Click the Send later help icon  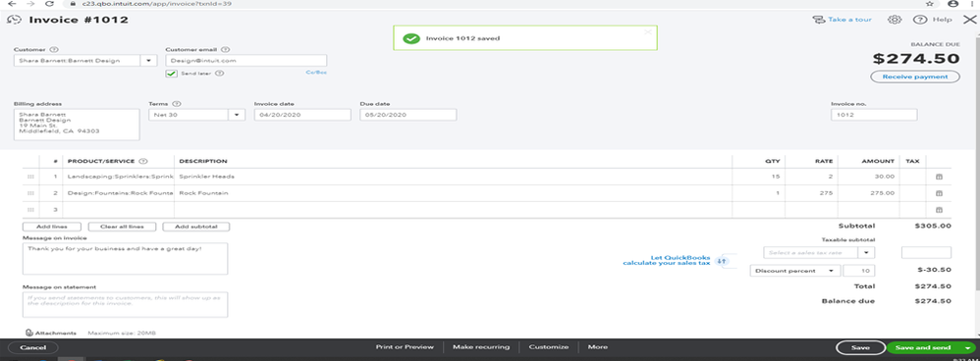click(219, 73)
